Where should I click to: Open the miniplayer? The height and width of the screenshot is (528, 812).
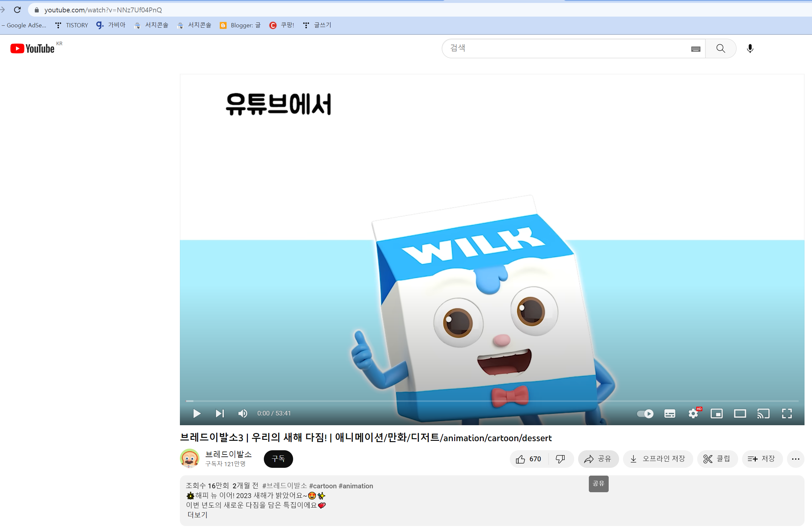716,414
